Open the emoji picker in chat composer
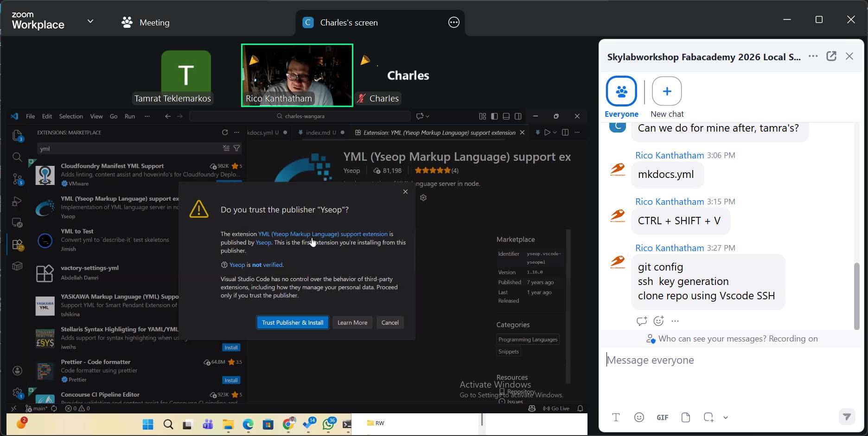 (x=639, y=417)
